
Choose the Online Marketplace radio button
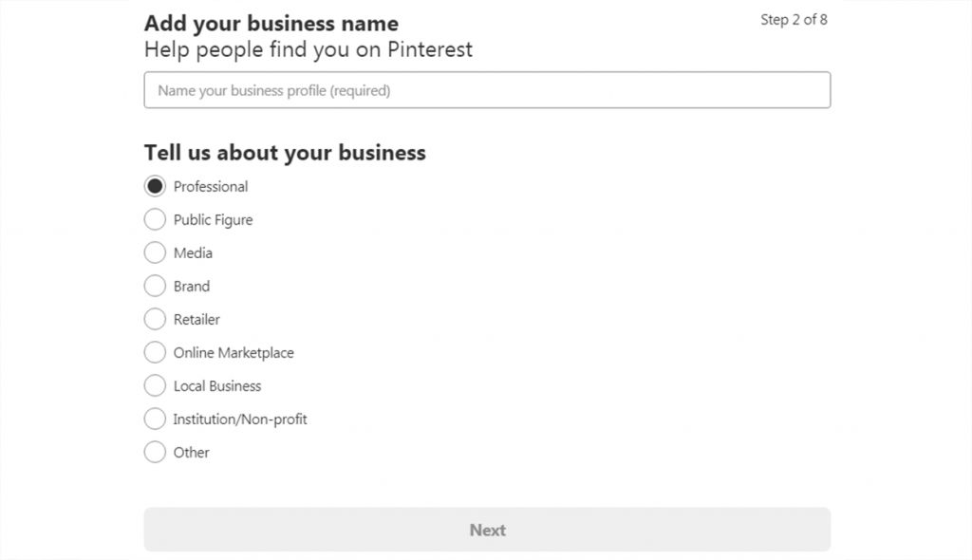(155, 352)
